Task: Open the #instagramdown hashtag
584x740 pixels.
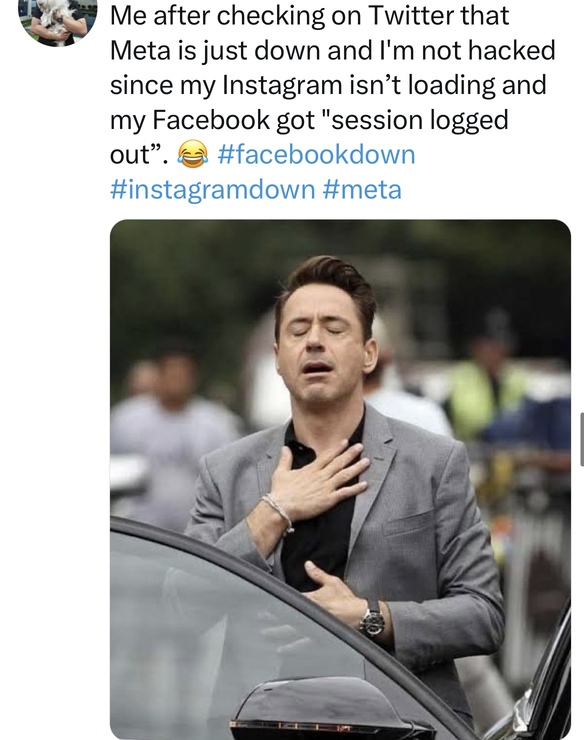Action: tap(213, 190)
